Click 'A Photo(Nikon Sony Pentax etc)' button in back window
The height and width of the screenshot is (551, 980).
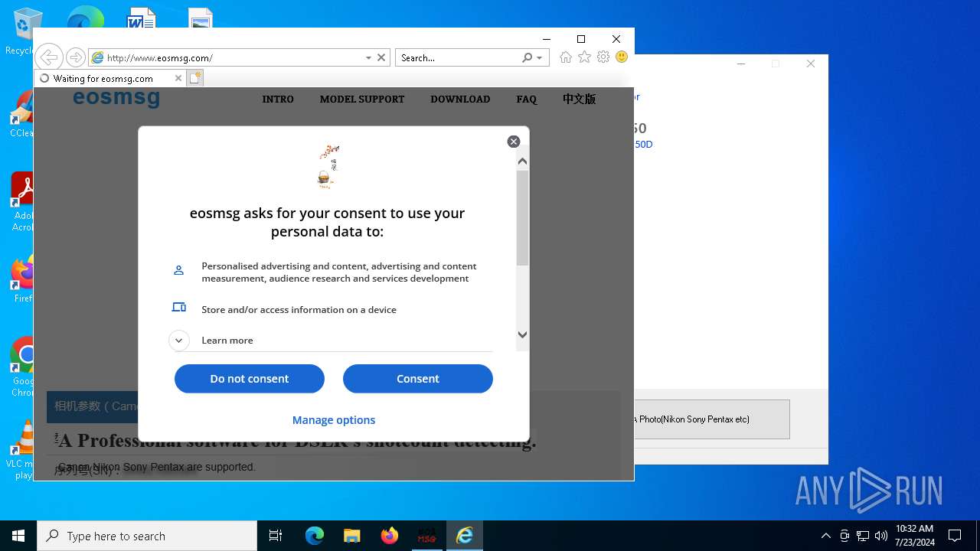click(x=712, y=419)
